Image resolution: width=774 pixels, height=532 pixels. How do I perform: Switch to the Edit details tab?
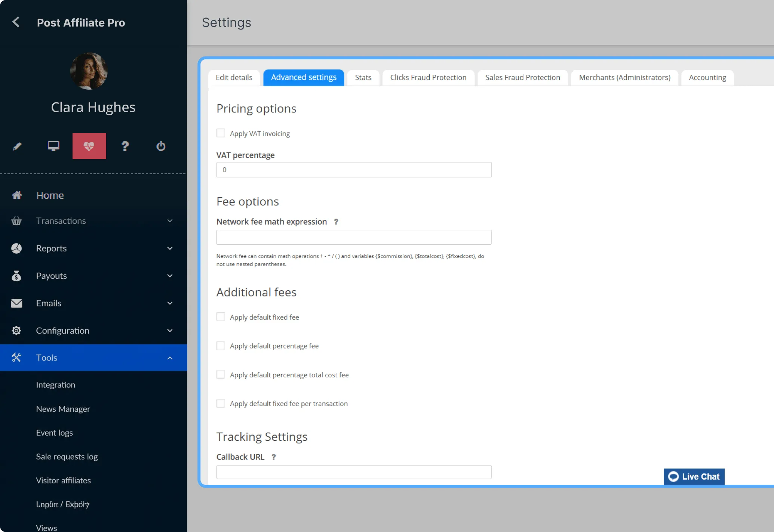coord(234,78)
